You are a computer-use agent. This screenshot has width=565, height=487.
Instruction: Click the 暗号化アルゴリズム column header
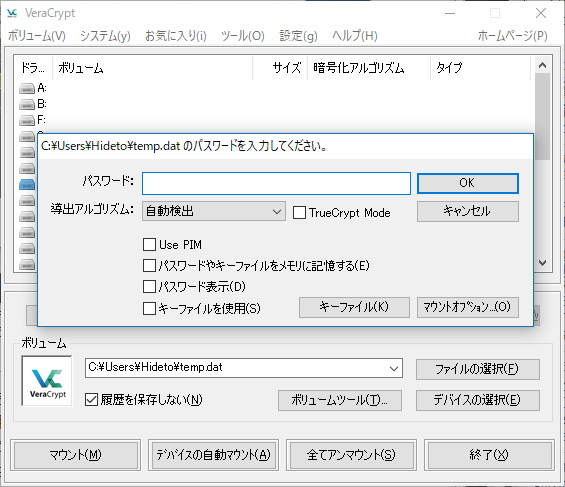(369, 68)
